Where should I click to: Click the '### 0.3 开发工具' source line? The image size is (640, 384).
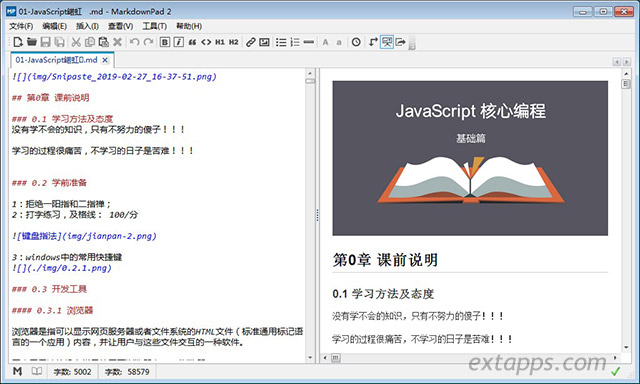[x=49, y=289]
